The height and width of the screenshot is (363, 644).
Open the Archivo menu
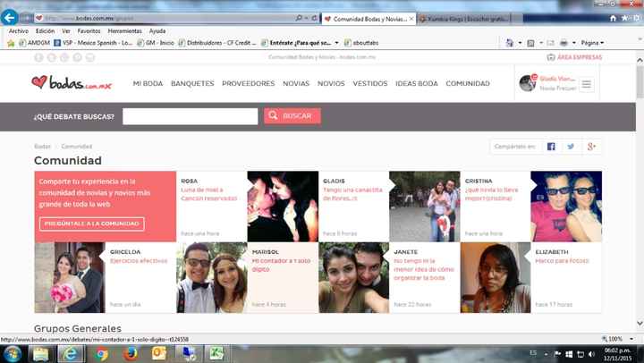coord(19,31)
